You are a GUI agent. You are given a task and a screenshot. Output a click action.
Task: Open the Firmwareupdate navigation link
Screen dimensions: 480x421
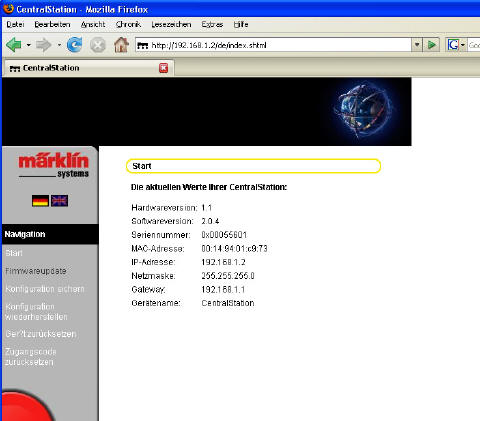tap(36, 271)
